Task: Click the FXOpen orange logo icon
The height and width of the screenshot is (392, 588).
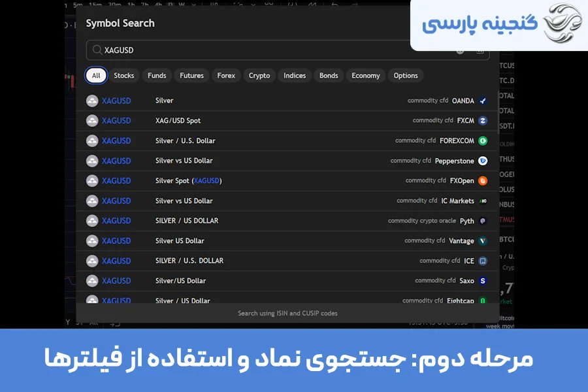Action: (x=483, y=180)
